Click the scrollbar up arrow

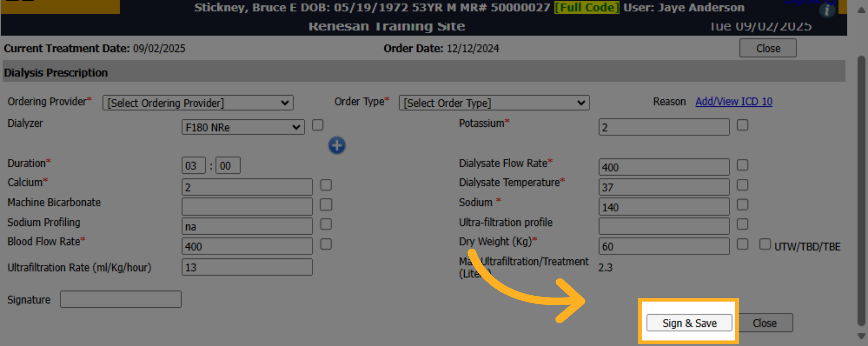point(861,10)
